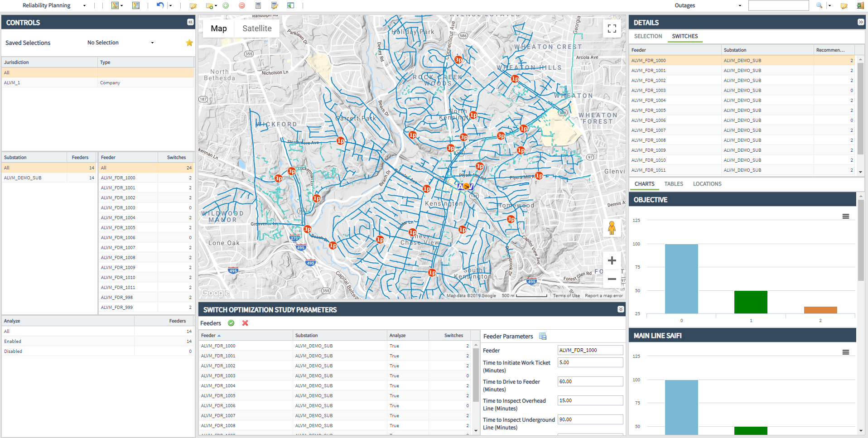Open the new folder dropdown arrow
Image resolution: width=868 pixels, height=438 pixels.
click(x=216, y=5)
